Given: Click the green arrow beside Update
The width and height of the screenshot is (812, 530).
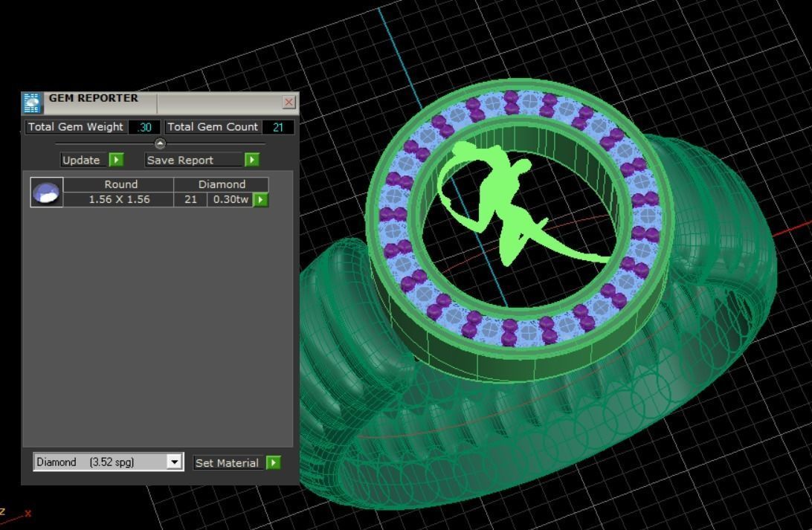Looking at the screenshot, I should click(x=117, y=160).
